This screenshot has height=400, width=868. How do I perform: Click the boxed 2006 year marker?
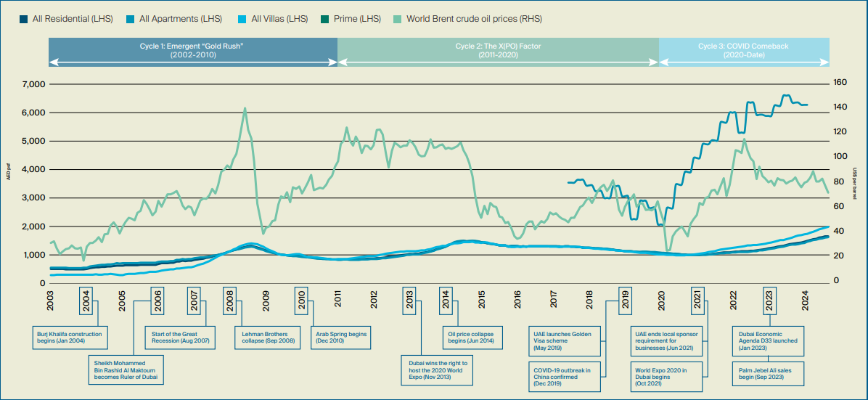click(157, 301)
